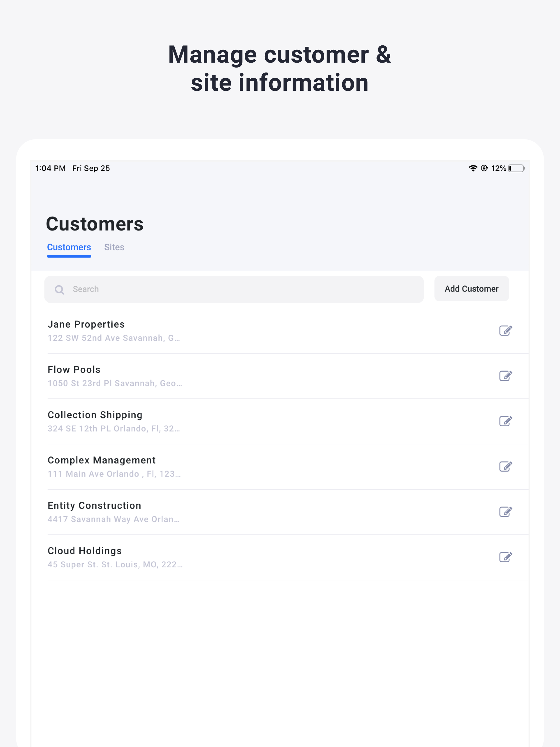Click the Add Customer button
Viewport: 560px width, 747px height.
tap(471, 289)
